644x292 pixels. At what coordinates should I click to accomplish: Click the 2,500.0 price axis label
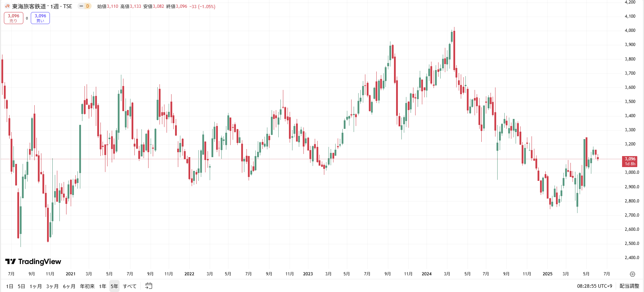click(x=632, y=244)
